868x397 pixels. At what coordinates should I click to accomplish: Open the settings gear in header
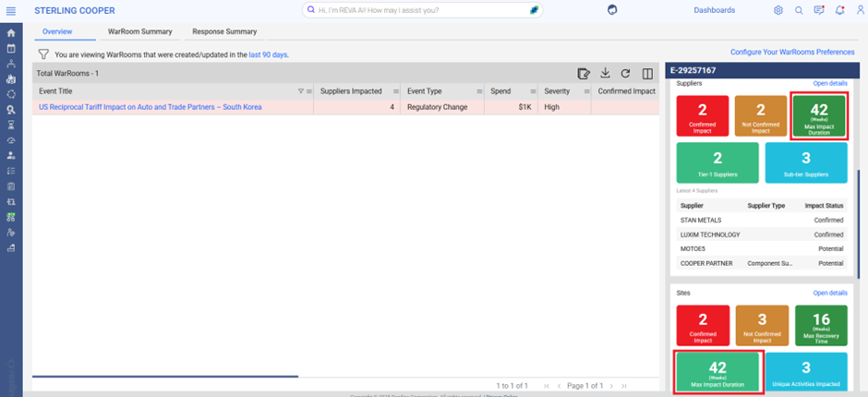coord(778,10)
